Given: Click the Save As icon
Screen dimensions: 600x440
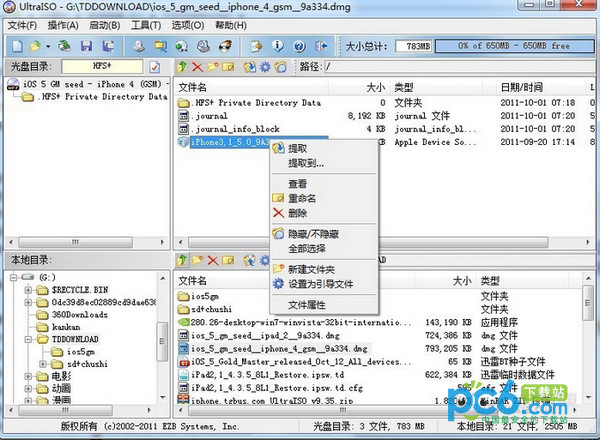Looking at the screenshot, I should (x=108, y=46).
